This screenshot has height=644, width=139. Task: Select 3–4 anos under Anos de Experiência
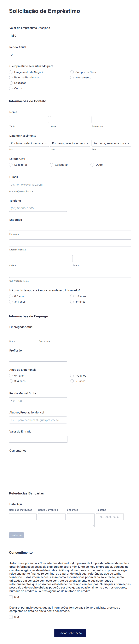point(11,381)
